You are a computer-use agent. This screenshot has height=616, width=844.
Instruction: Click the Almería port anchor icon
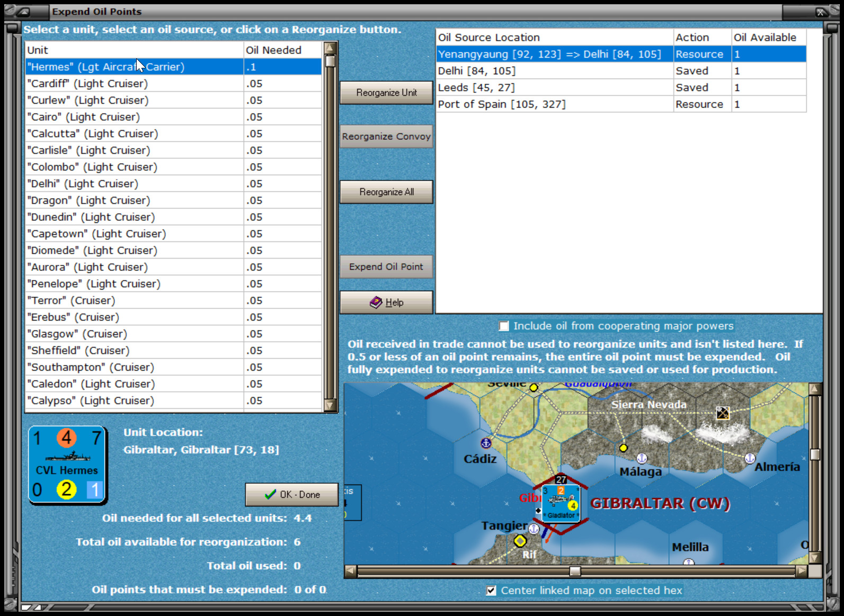(x=750, y=458)
